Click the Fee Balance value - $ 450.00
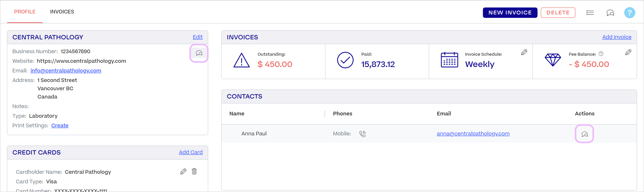The height and width of the screenshot is (192, 644). pos(589,65)
